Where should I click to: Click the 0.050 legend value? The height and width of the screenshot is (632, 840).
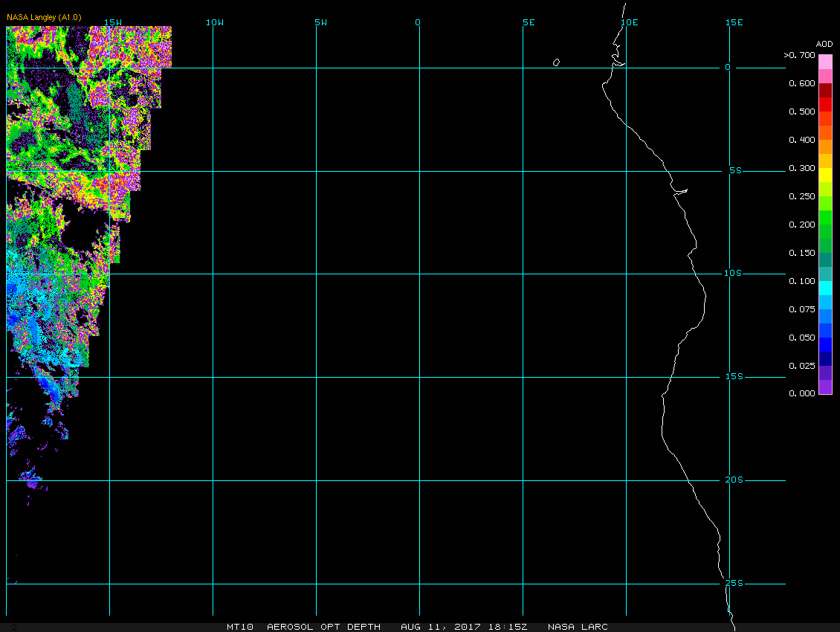click(x=802, y=338)
